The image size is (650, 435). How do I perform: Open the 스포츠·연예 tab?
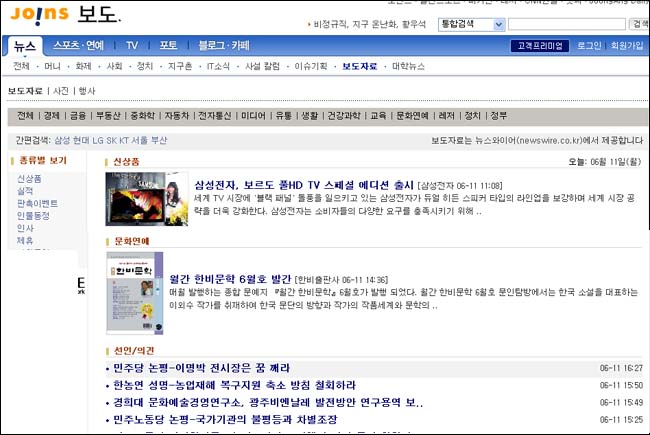(x=78, y=45)
